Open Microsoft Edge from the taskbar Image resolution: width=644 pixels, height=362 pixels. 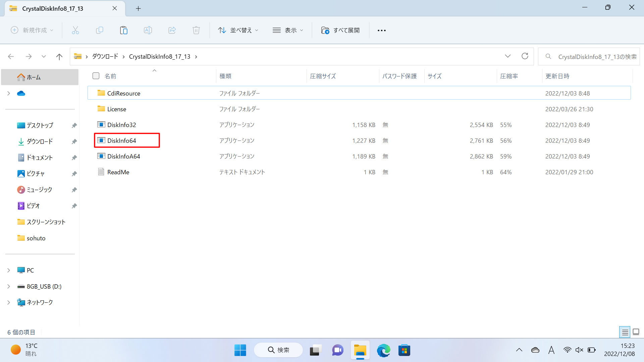383,350
